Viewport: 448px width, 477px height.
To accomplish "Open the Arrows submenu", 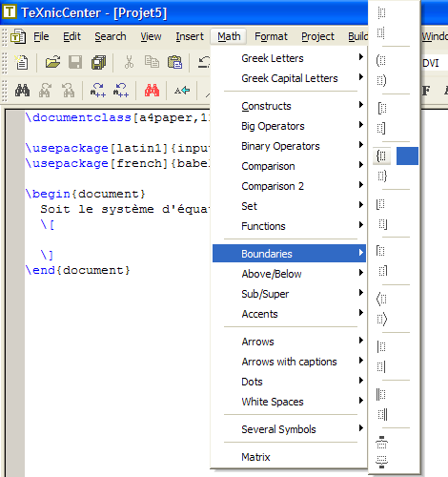I will (289, 342).
